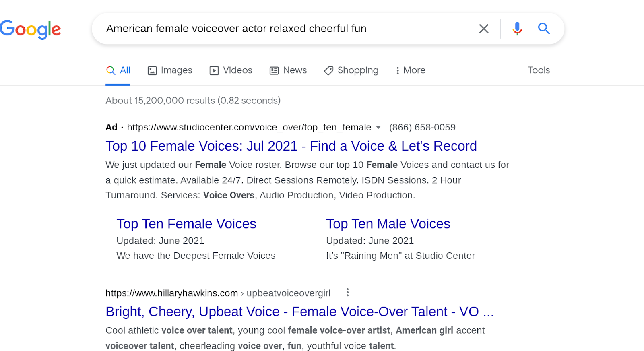Click the "We have the Deepest Female Voices" text
Screen dimensions: 644x351
click(x=196, y=256)
